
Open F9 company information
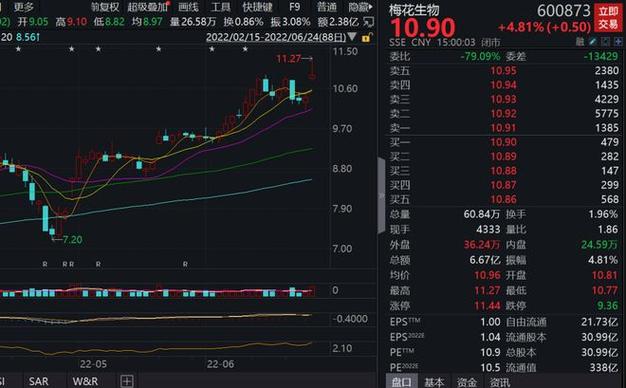click(295, 7)
